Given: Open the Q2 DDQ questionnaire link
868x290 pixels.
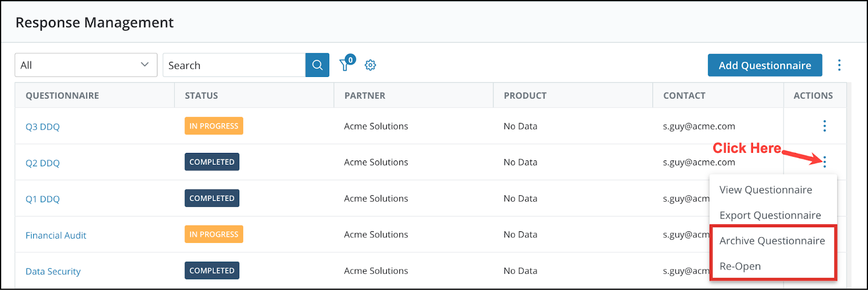Looking at the screenshot, I should 42,163.
